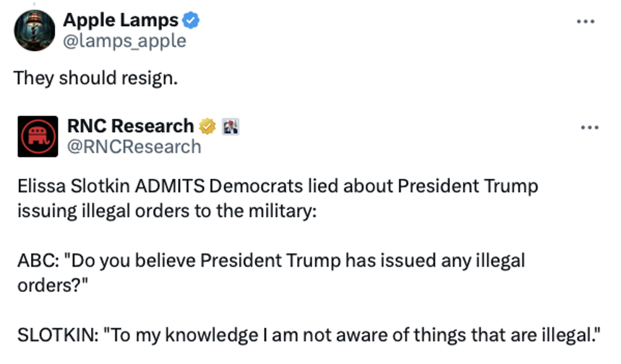Click the gold verified badge beside RNC Research
Screen dimensions: 621x364
pos(207,126)
